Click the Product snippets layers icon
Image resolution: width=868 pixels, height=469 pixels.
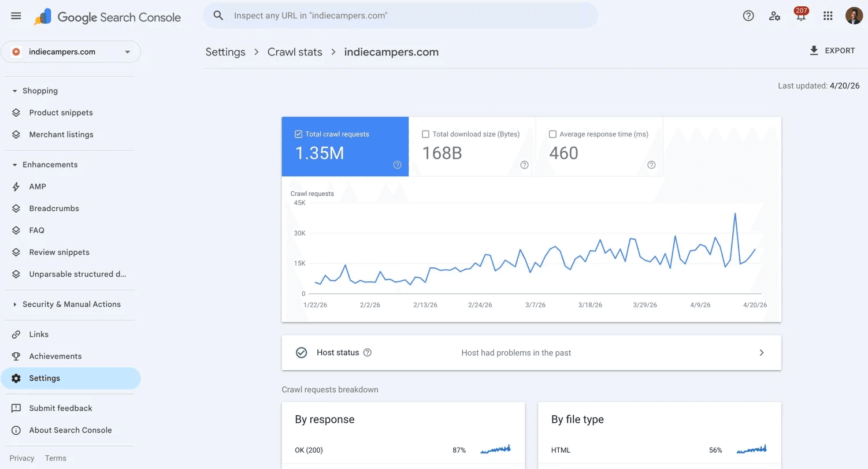(16, 113)
